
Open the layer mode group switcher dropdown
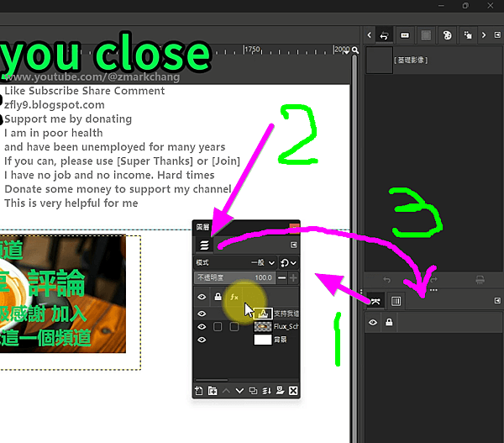pyautogui.click(x=288, y=263)
